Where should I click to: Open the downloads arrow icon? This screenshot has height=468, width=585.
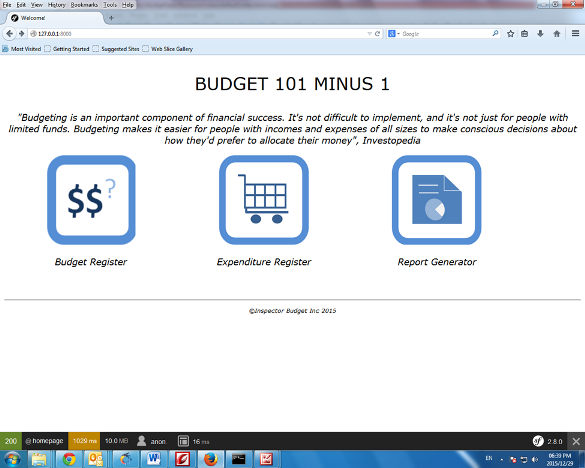click(540, 34)
